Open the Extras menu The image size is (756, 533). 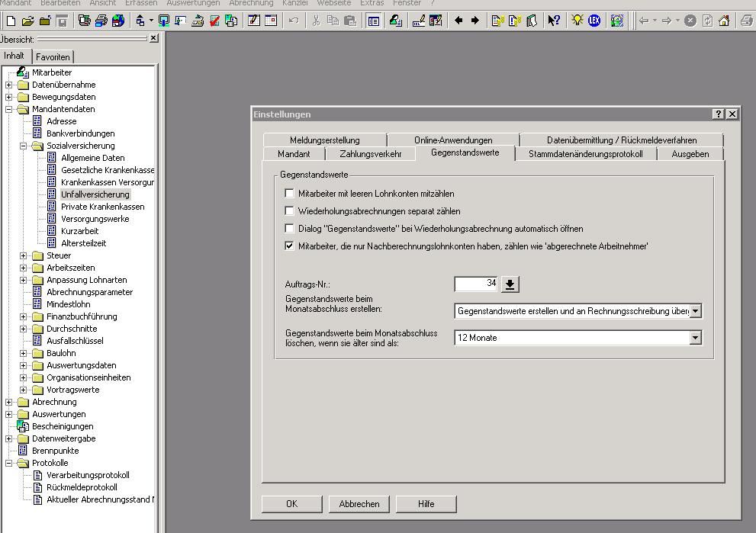point(372,3)
